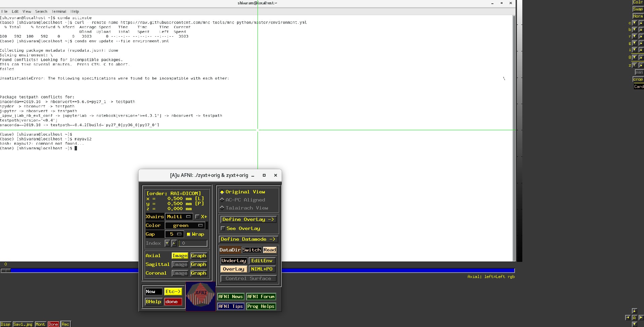The height and width of the screenshot is (327, 644).
Task: Open the Gap '5' option menu
Action: click(x=174, y=234)
